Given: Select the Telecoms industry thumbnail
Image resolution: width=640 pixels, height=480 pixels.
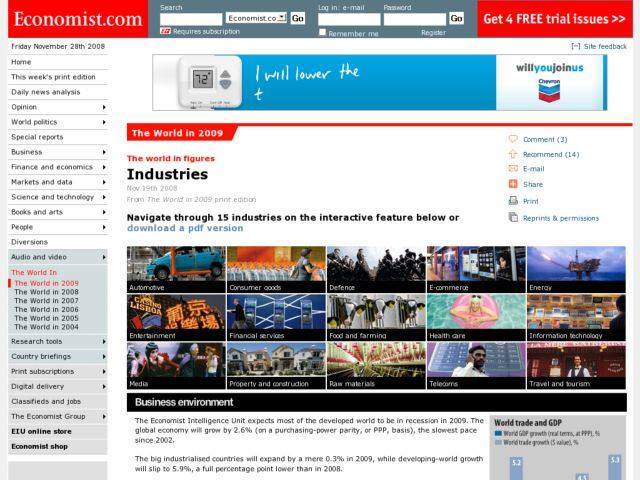Looking at the screenshot, I should tap(475, 366).
